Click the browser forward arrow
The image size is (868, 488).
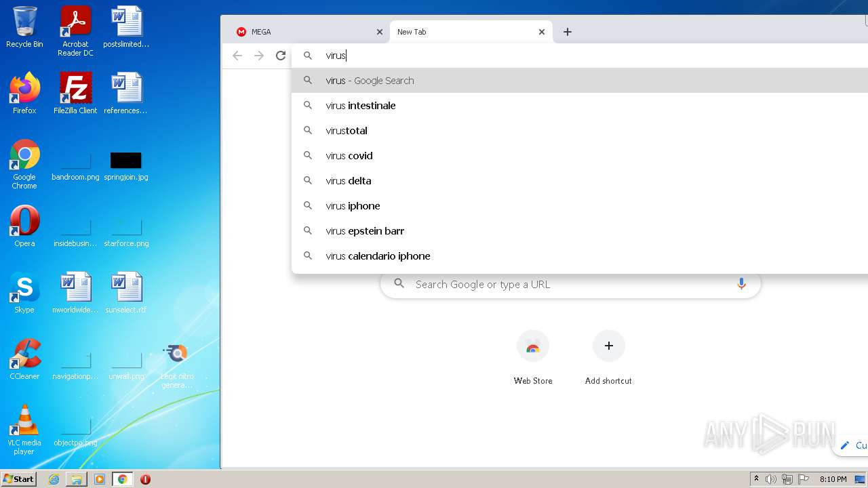pos(259,56)
